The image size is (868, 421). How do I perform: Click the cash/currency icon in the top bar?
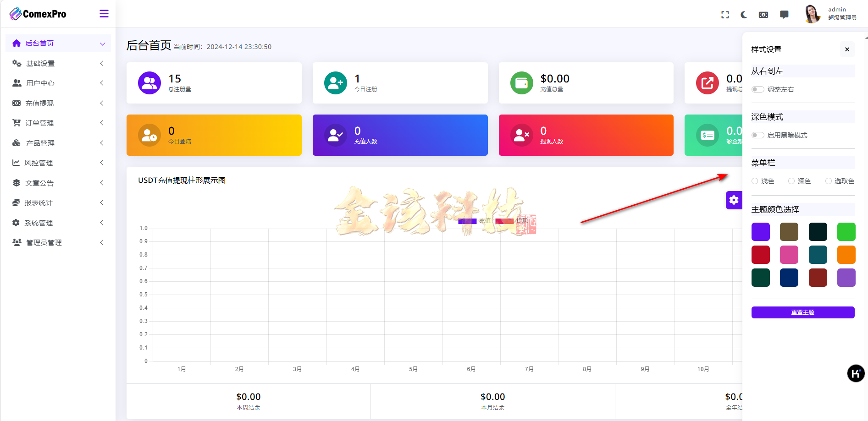[x=763, y=15]
